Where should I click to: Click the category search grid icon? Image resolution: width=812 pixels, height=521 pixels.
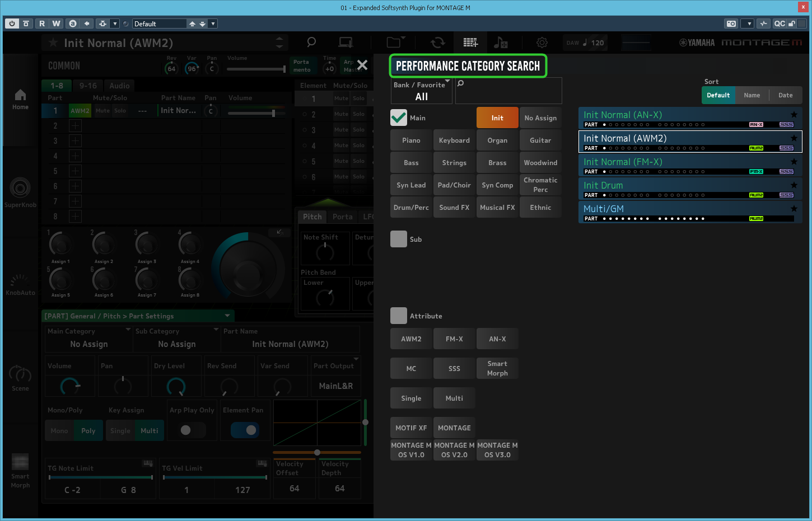pyautogui.click(x=470, y=43)
